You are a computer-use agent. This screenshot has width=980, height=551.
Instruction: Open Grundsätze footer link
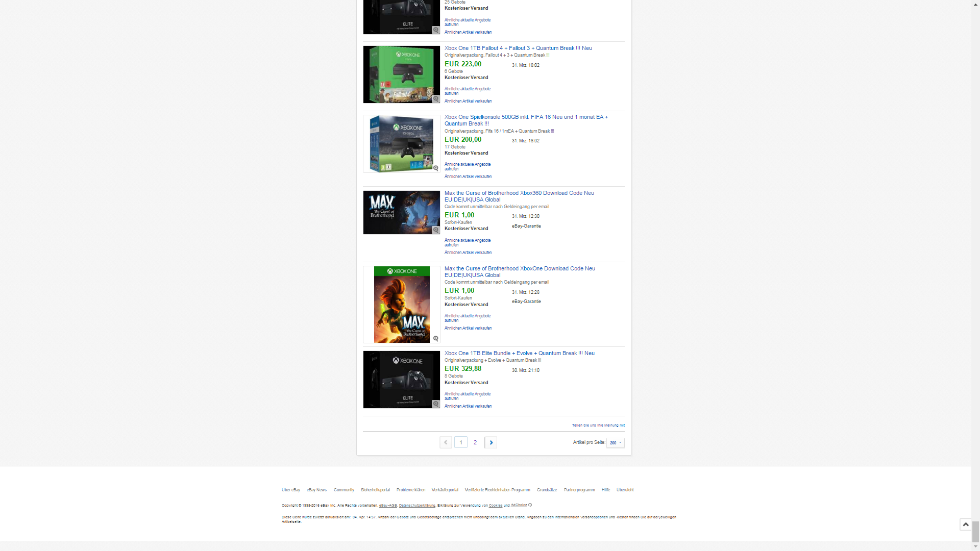[547, 490]
